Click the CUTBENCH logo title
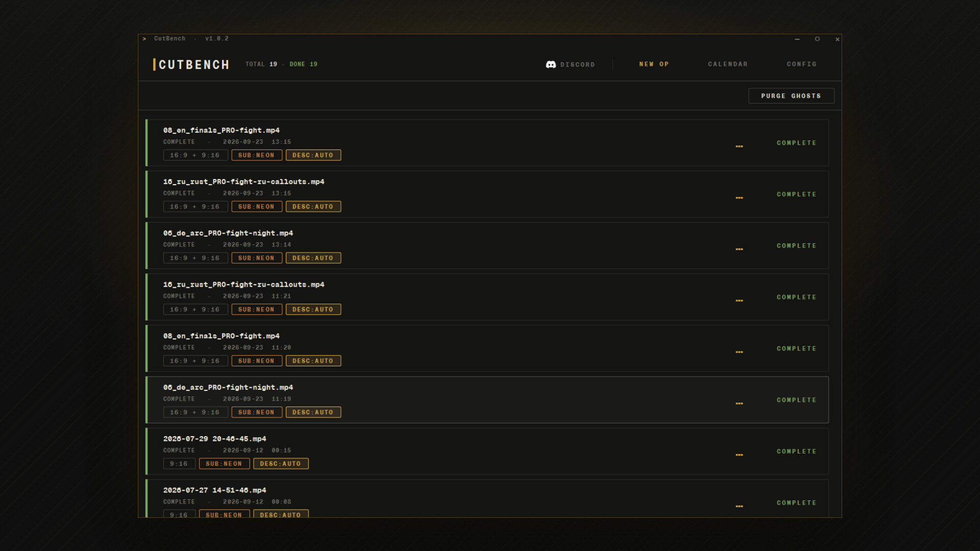980x551 pixels. coord(191,65)
